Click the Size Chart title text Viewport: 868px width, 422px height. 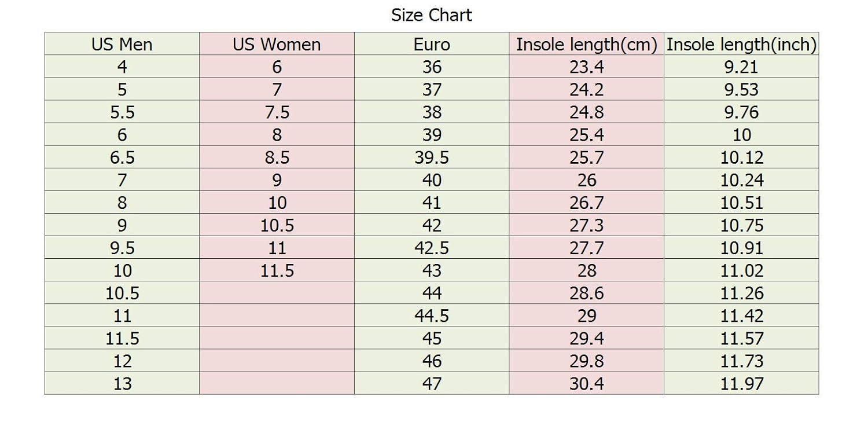coord(432,15)
